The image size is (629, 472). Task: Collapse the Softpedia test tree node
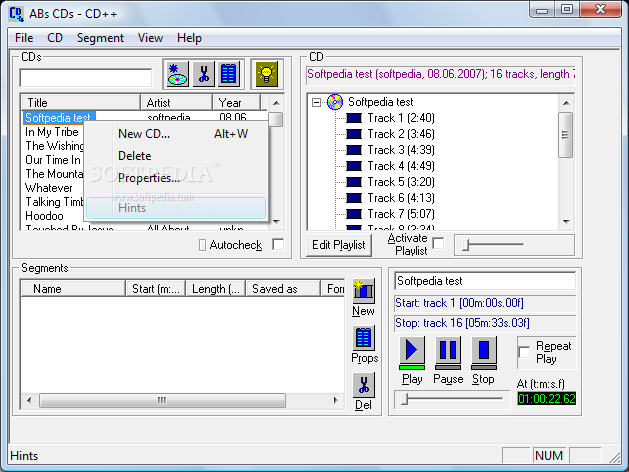pos(317,103)
